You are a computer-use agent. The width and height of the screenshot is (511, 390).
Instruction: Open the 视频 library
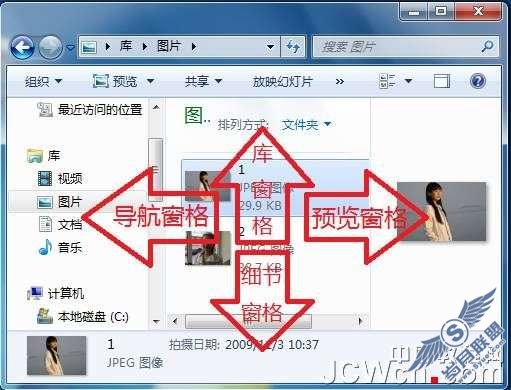(70, 179)
